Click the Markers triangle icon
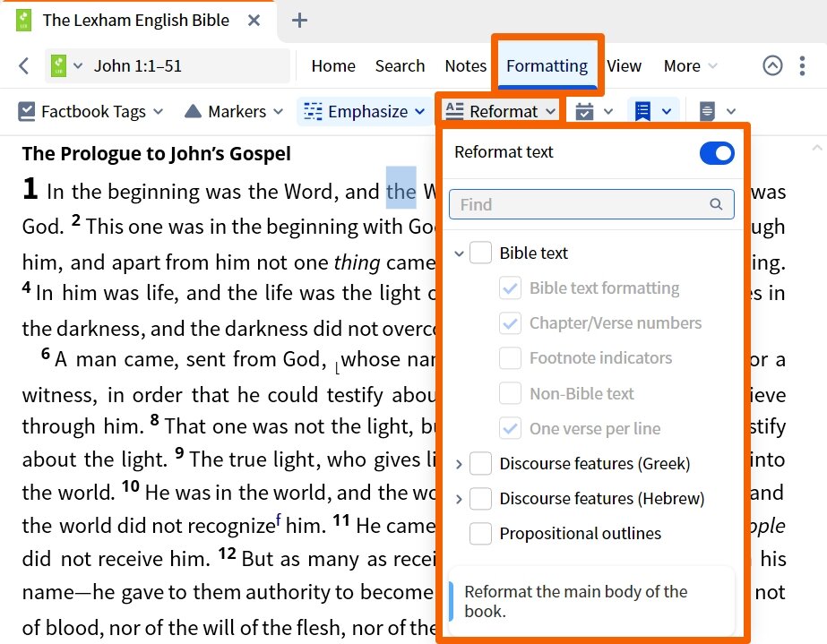The image size is (827, 644). point(193,111)
